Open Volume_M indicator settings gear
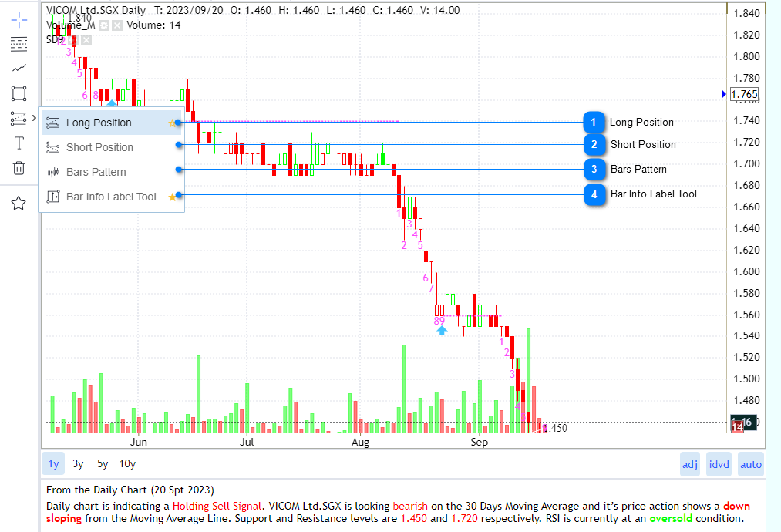781x532 pixels. pos(104,25)
